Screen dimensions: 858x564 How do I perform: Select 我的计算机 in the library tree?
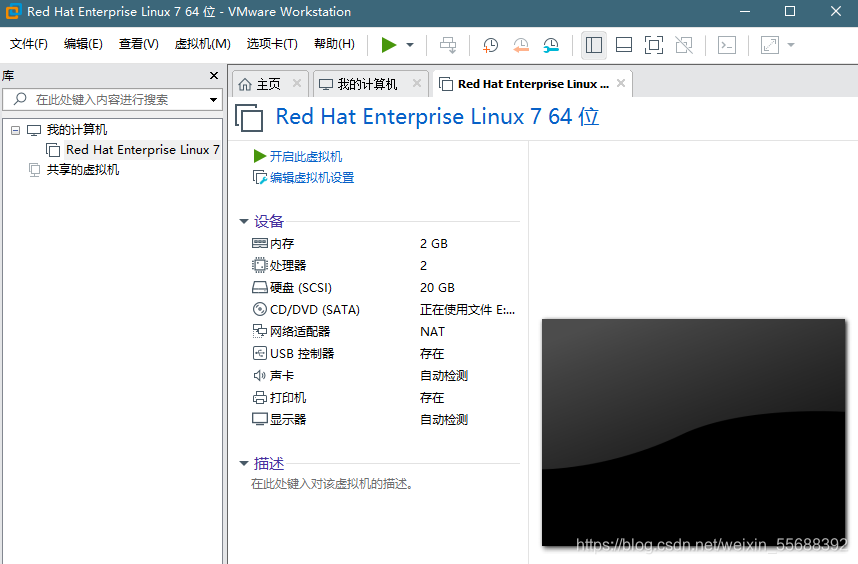pyautogui.click(x=77, y=130)
